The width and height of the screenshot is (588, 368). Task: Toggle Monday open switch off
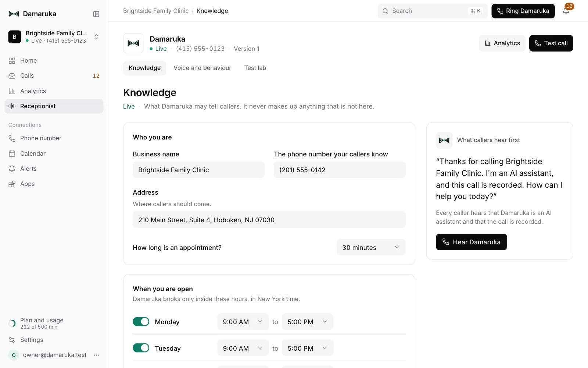tap(141, 322)
